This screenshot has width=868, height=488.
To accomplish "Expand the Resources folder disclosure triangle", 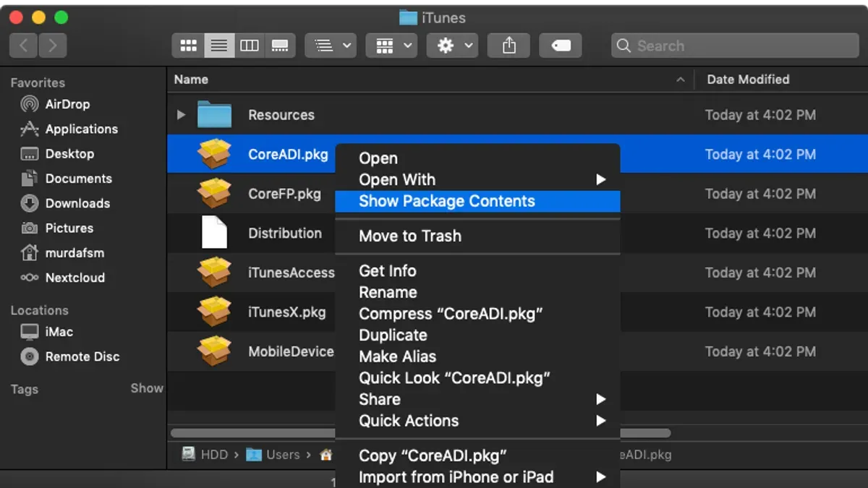I will [x=181, y=114].
